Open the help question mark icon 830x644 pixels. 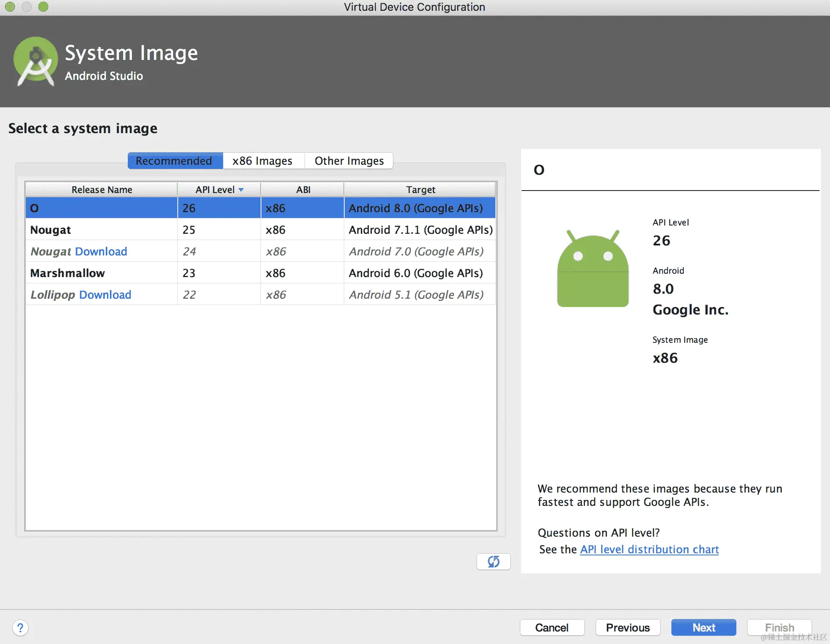pyautogui.click(x=20, y=627)
